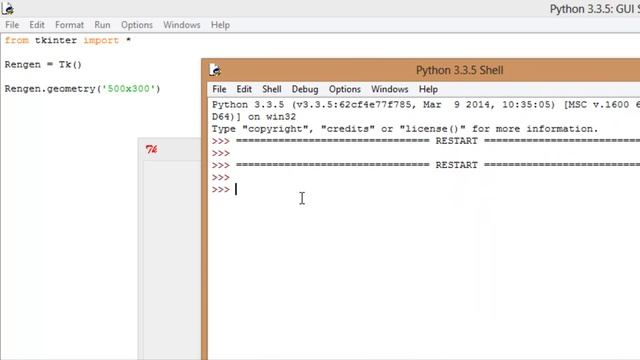Click the second RESTART line in the Shell
Viewport: 640px width, 360px height.
point(425,165)
